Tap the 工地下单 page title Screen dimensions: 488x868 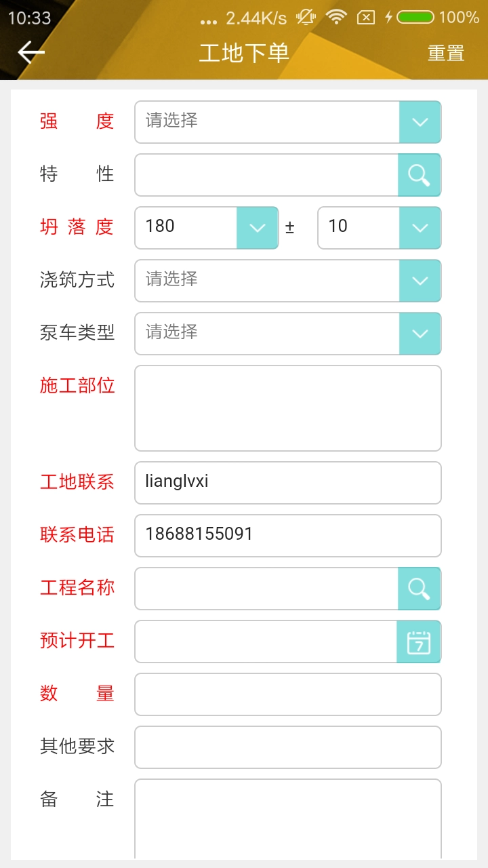point(244,53)
